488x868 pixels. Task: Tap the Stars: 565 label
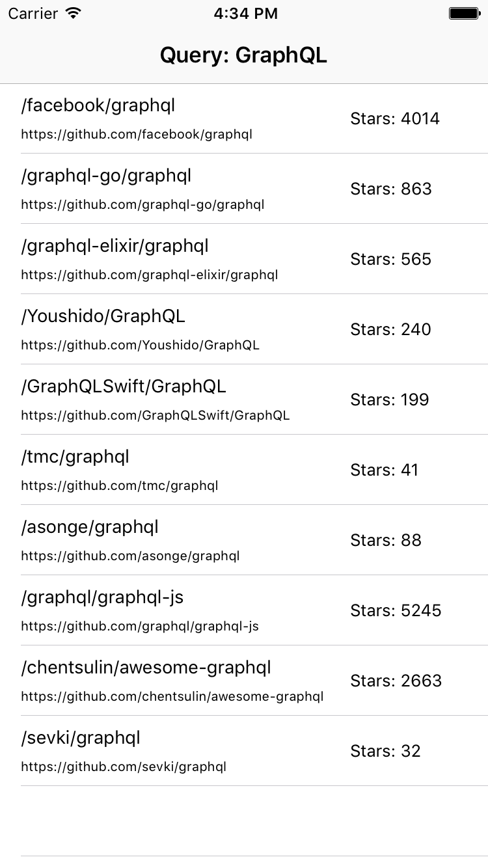(390, 259)
